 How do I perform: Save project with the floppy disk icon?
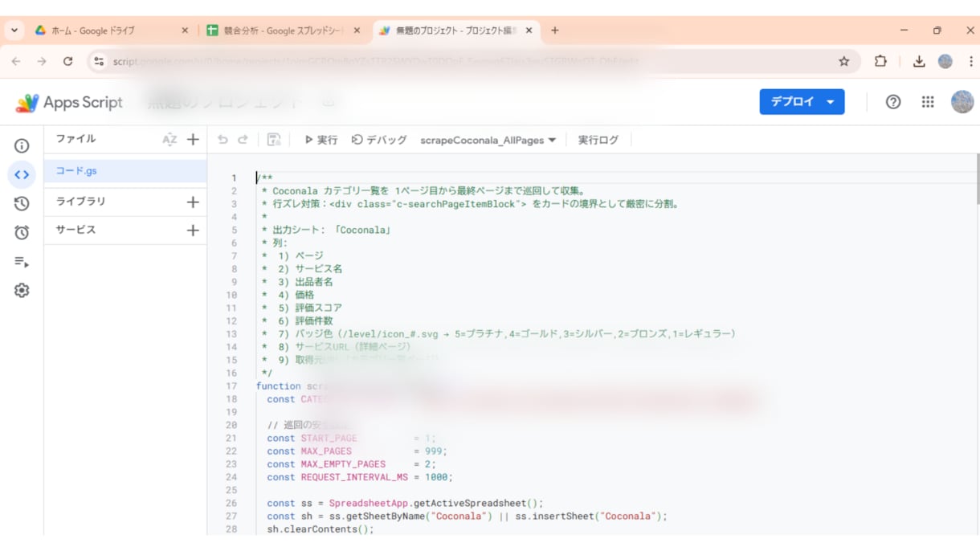[x=274, y=140]
